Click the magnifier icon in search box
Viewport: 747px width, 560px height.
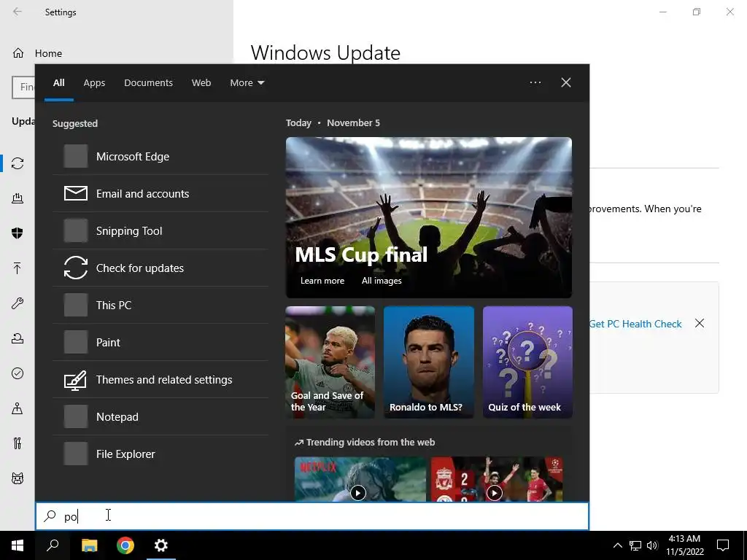(x=50, y=516)
